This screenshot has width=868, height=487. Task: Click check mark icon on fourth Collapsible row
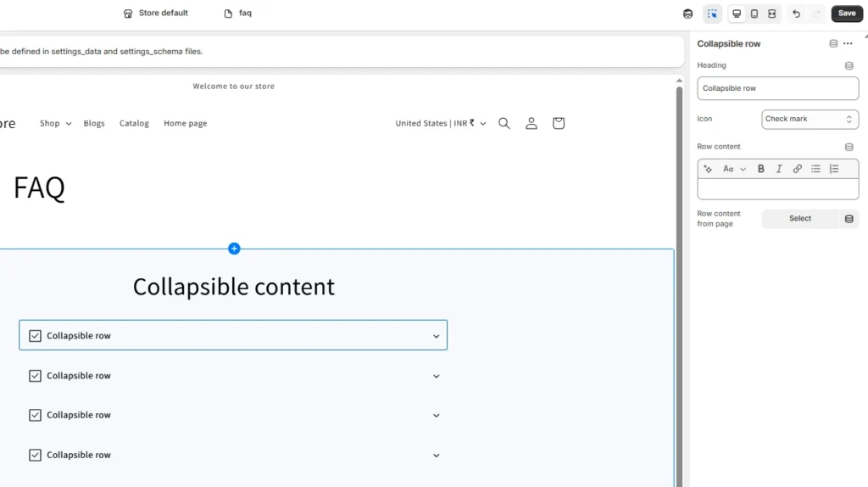coord(35,455)
